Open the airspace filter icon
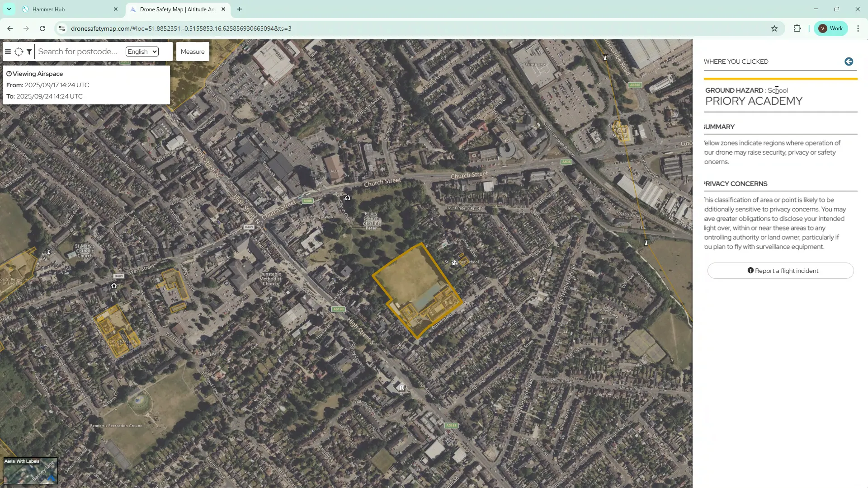The width and height of the screenshot is (868, 488). pyautogui.click(x=29, y=52)
